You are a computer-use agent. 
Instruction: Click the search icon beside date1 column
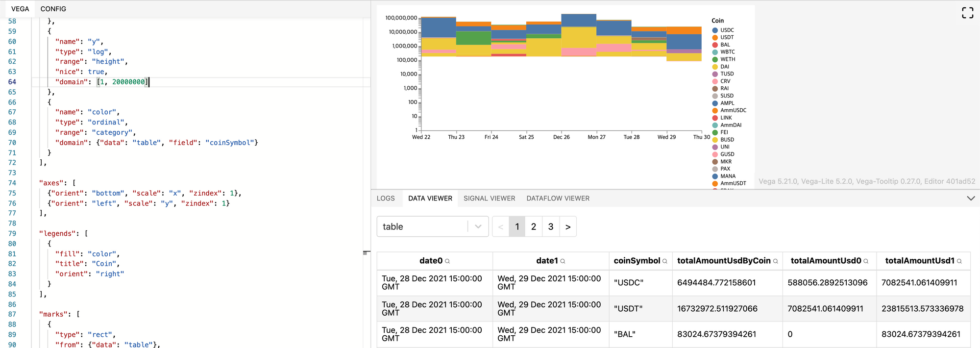click(x=563, y=261)
